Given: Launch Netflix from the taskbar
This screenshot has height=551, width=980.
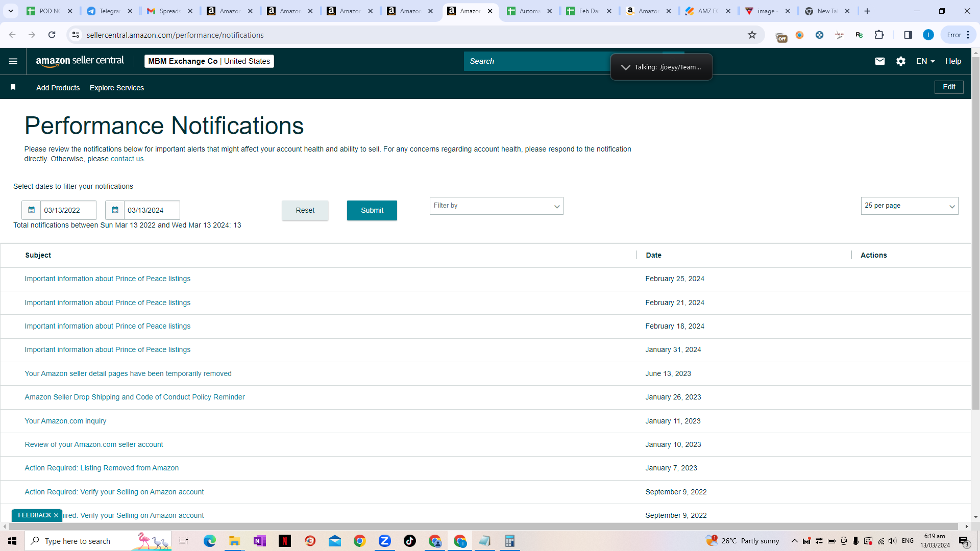Looking at the screenshot, I should click(284, 541).
